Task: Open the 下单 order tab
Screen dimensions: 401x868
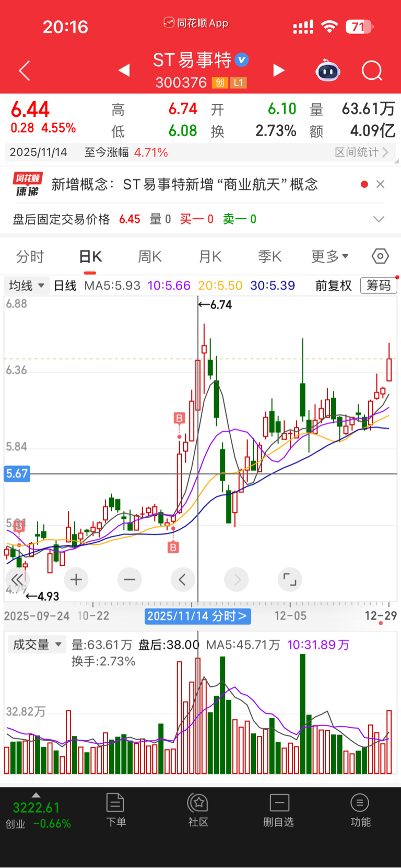Action: (x=116, y=810)
